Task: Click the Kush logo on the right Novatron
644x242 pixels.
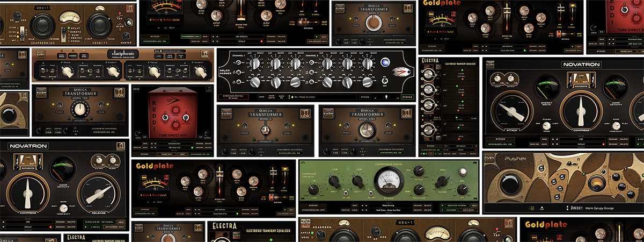Action: [x=490, y=64]
